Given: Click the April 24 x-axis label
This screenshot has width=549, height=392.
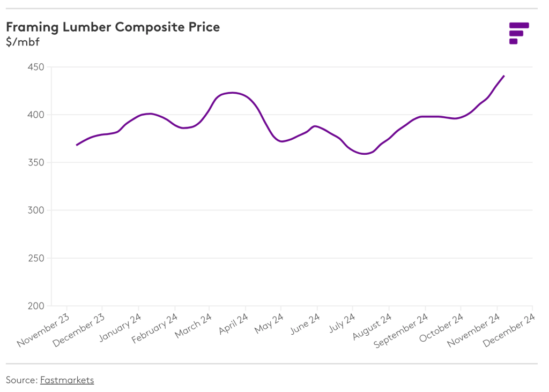Looking at the screenshot, I should (x=232, y=324).
